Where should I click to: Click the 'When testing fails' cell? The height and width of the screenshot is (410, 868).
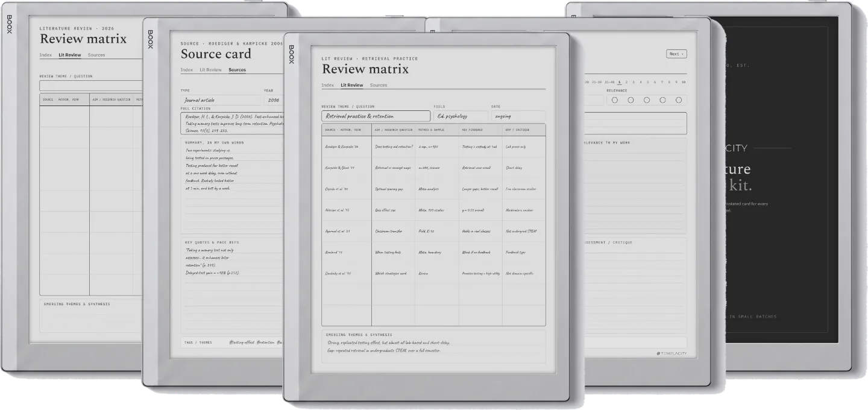[x=394, y=252]
